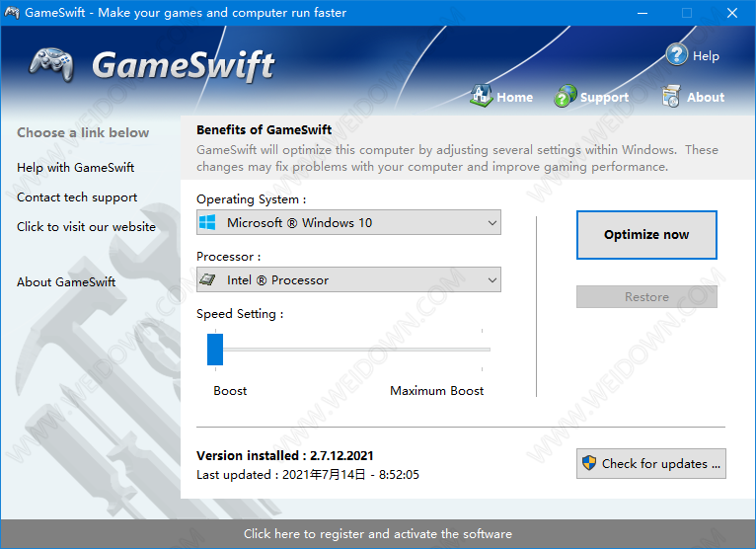
Task: Click the Maximum Boost label
Action: tap(437, 391)
